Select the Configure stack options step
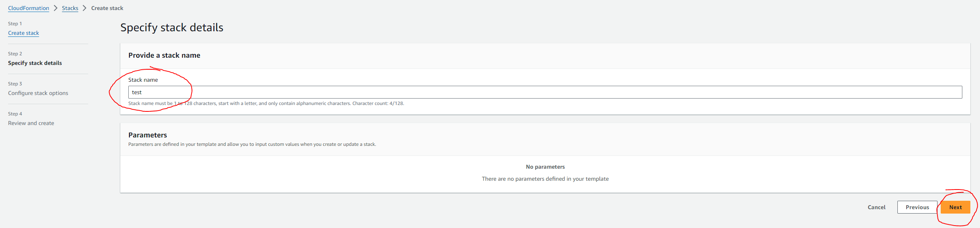Viewport: 980px width, 228px height. pyautogui.click(x=38, y=93)
